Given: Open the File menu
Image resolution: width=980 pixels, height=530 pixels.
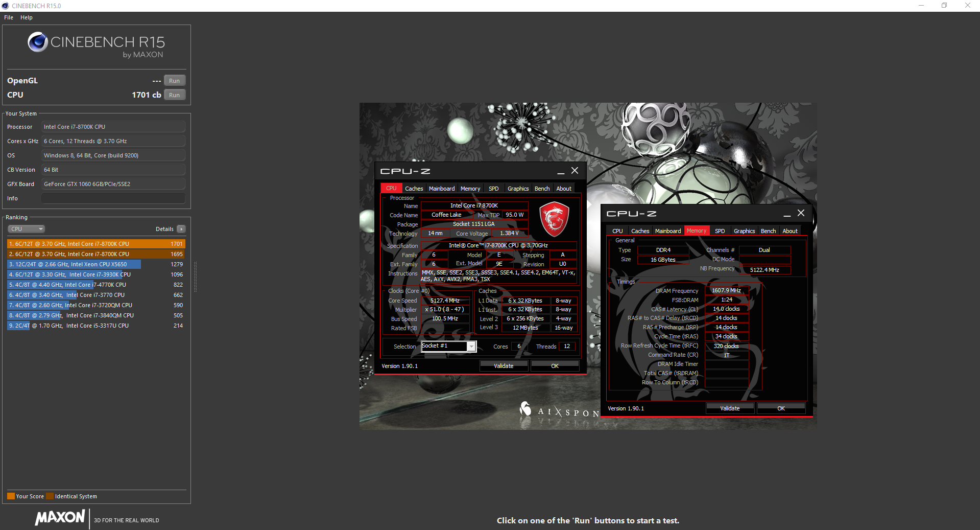Looking at the screenshot, I should (9, 17).
